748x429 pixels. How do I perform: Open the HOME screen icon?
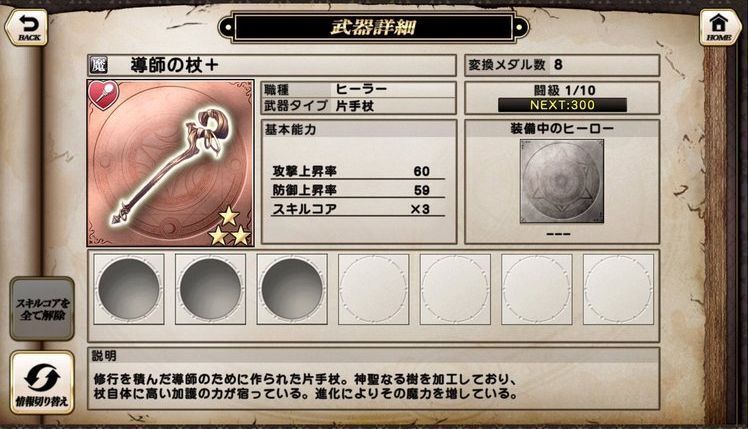719,28
